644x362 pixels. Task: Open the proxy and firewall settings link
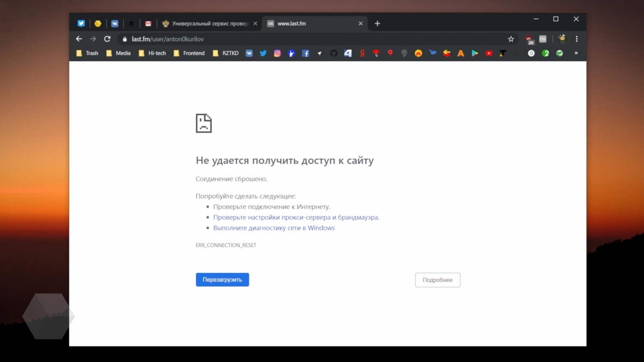point(296,217)
